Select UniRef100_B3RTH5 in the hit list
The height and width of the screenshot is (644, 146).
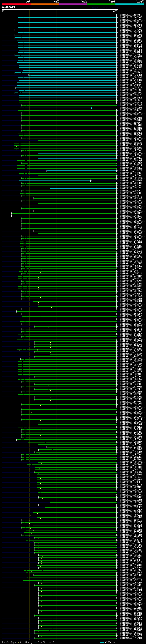[x=131, y=128]
